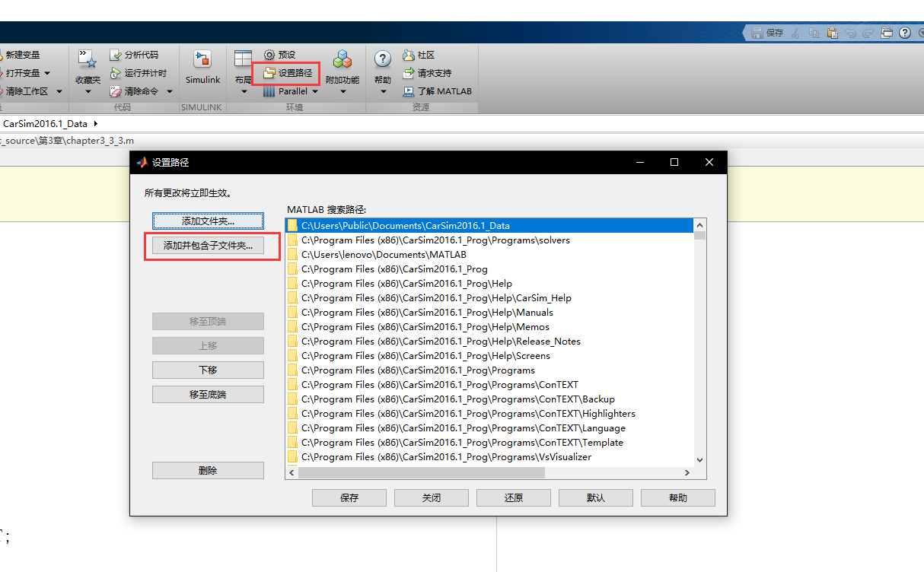Click the Save icon in quick access toolbar
The width and height of the screenshot is (924, 572).
click(x=757, y=33)
